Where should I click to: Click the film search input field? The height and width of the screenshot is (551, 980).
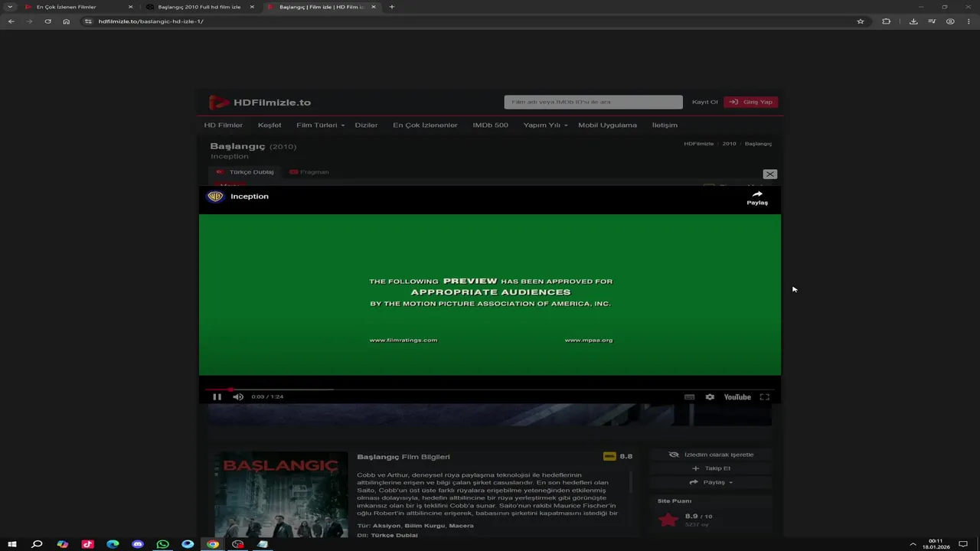point(593,102)
